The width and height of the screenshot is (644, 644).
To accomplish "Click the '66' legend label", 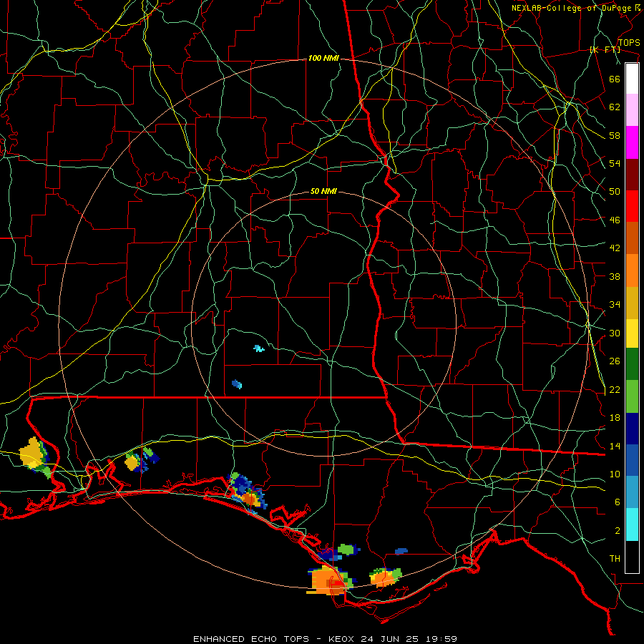I will 615,79.
